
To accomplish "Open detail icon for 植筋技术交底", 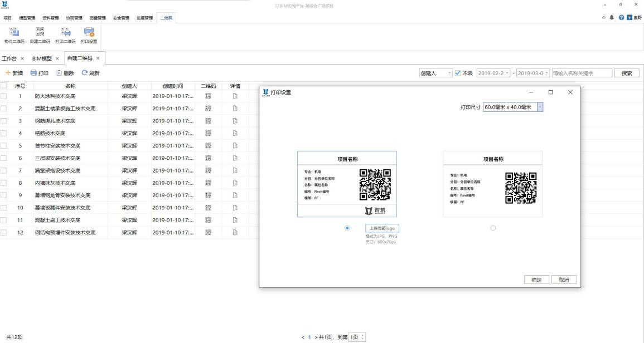I will click(x=235, y=133).
